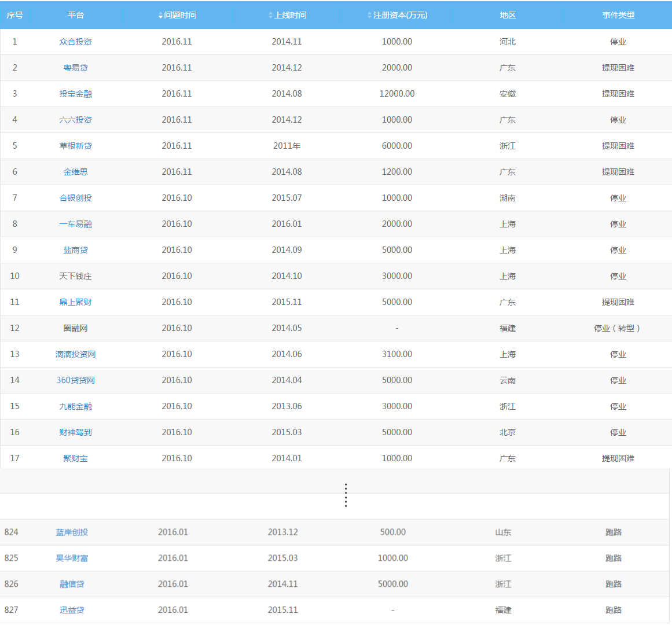The height and width of the screenshot is (625, 672).
Task: Select the 鼎上聚财 platform link
Action: (x=75, y=302)
